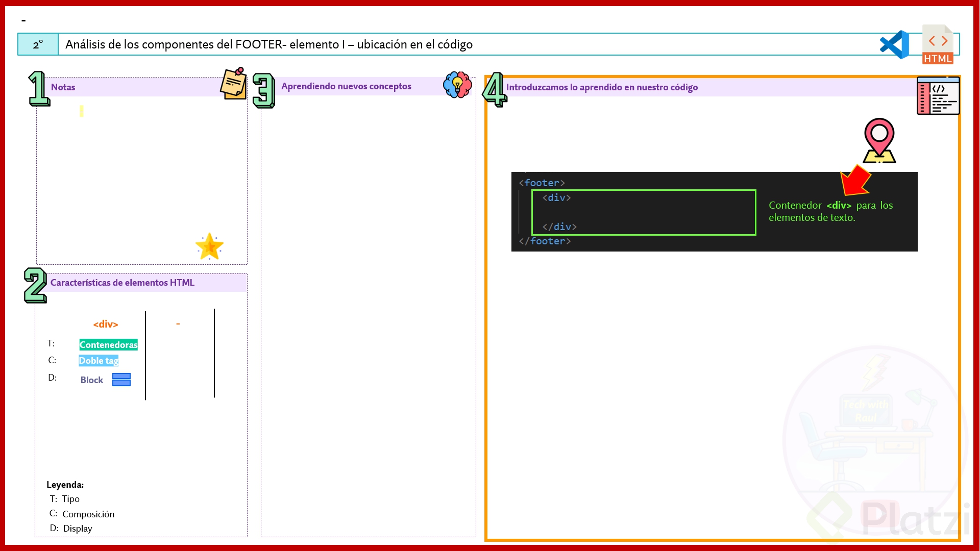
Task: Select the Aprendiendo nuevos conceptos heading
Action: 346,86
